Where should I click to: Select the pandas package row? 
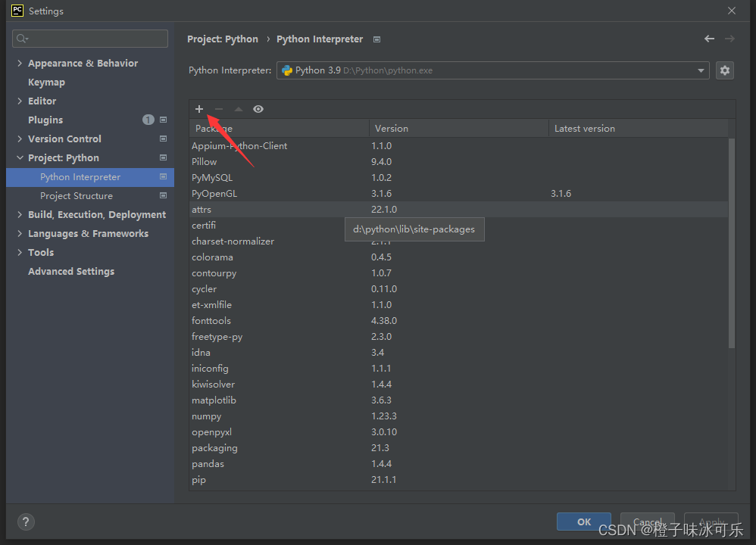458,463
